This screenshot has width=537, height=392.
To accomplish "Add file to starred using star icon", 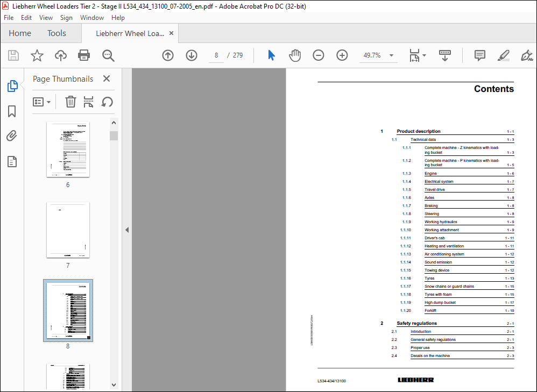I will coord(37,55).
